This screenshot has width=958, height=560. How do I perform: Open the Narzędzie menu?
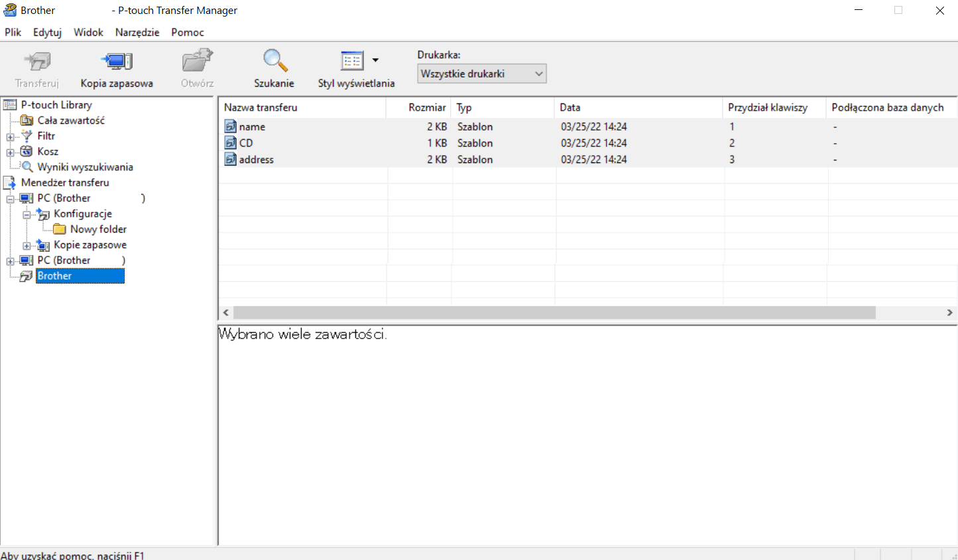click(137, 32)
